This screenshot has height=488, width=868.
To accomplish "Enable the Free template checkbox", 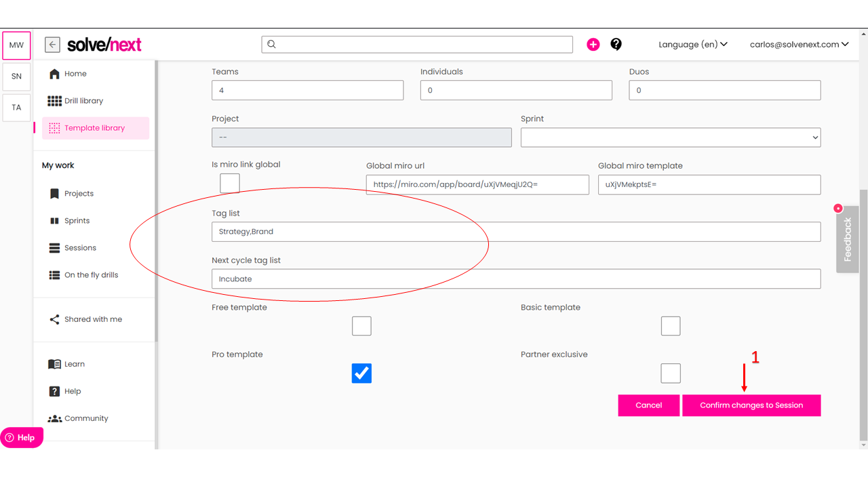I will 361,326.
